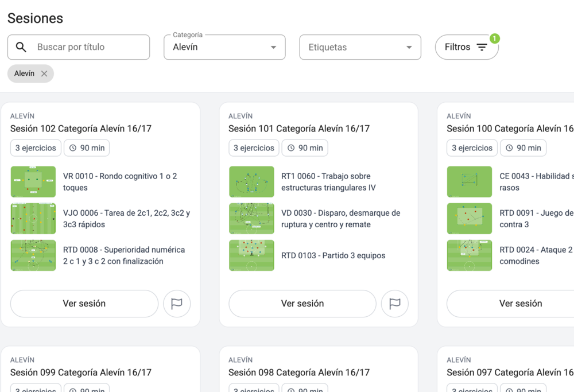
Task: Flag the Sesión 102 session
Action: [177, 304]
